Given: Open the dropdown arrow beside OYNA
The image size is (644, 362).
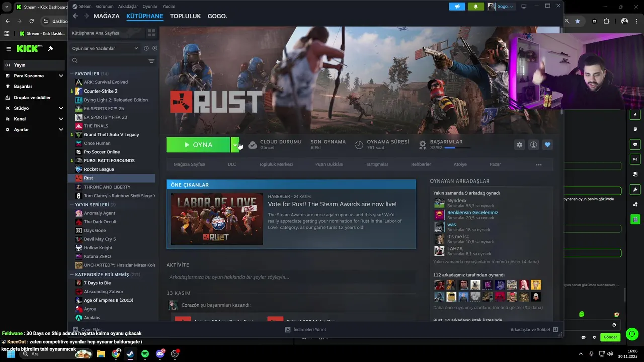Looking at the screenshot, I should [235, 145].
